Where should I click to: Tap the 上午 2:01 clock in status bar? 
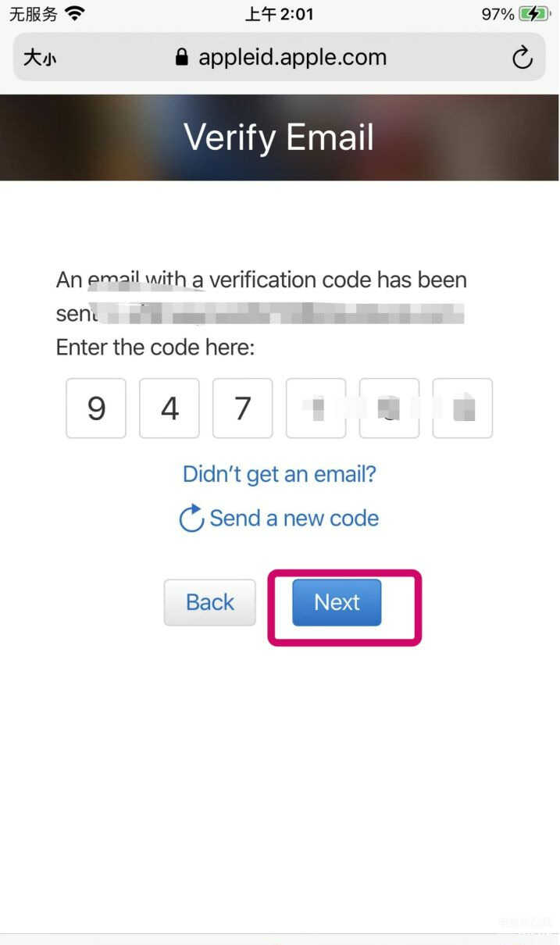coord(280,13)
